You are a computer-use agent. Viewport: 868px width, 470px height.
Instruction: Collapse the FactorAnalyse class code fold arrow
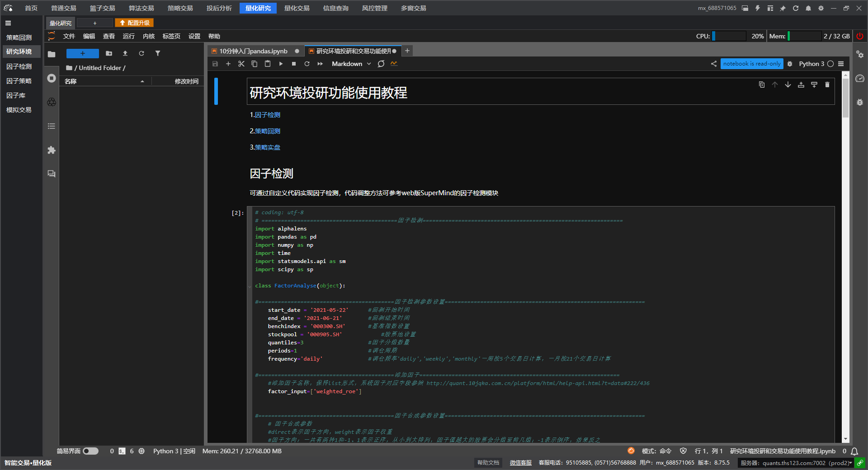250,286
